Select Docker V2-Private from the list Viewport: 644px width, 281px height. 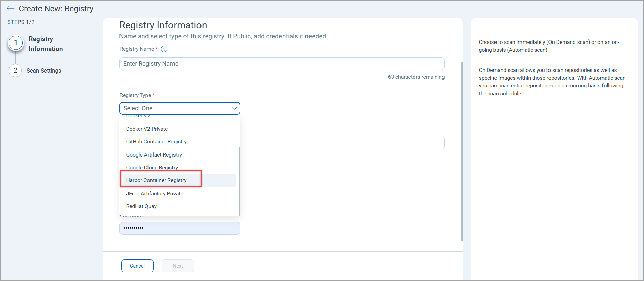pos(147,129)
